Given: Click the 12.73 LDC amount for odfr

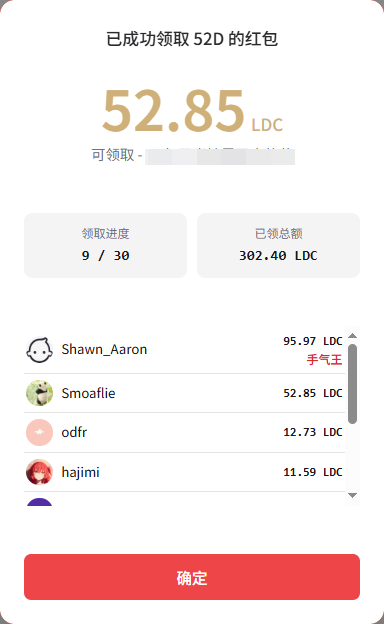Looking at the screenshot, I should point(313,432).
